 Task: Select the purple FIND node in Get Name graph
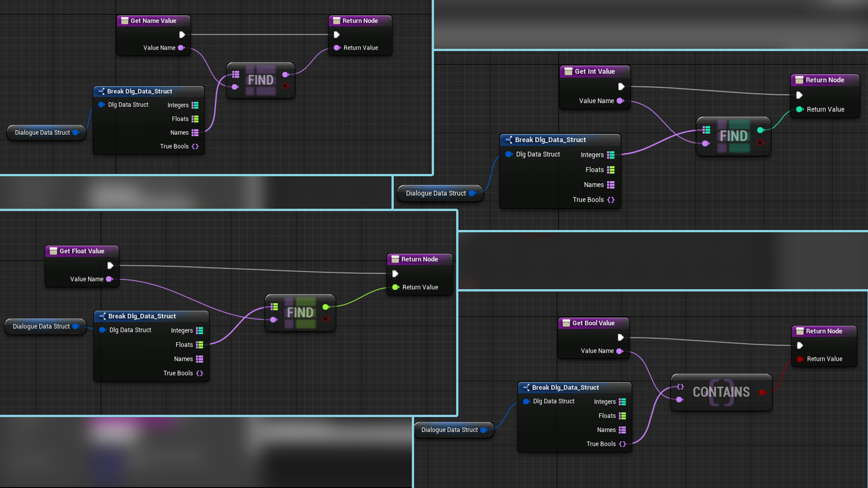click(261, 80)
